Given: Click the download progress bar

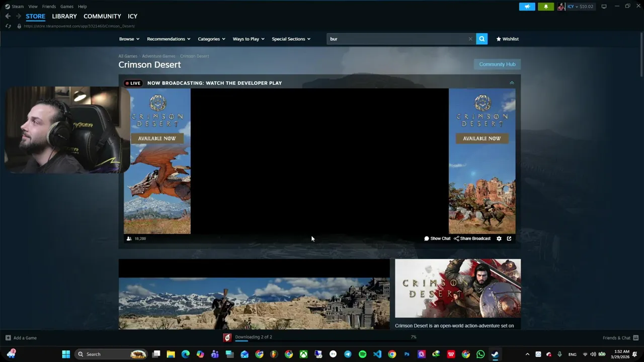Looking at the screenshot, I should point(326,341).
